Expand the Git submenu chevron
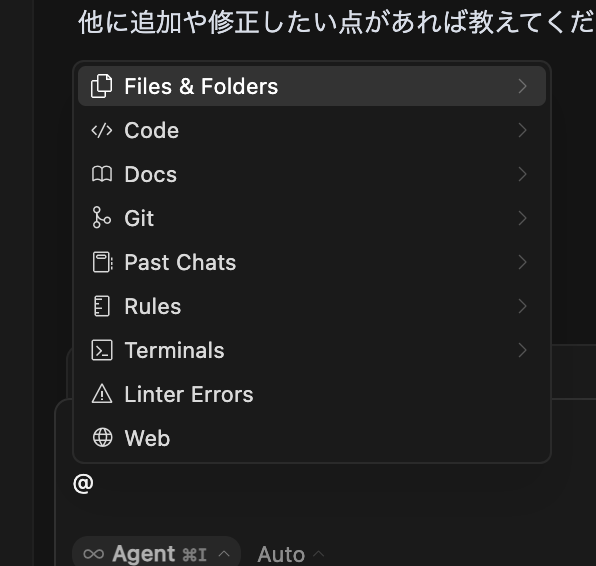 (523, 218)
